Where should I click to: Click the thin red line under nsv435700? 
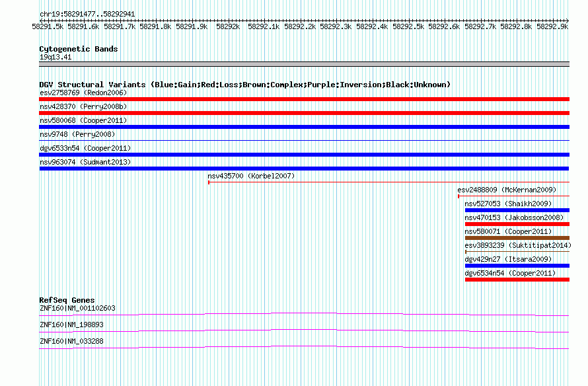point(389,182)
